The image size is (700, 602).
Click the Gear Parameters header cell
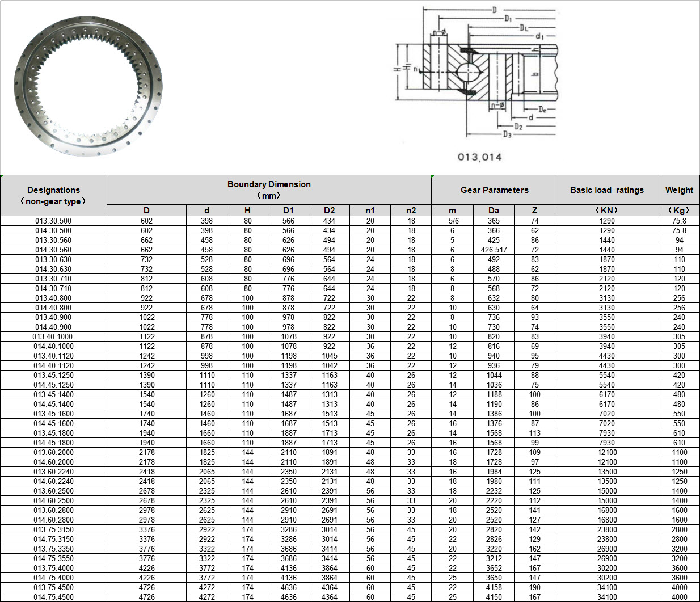(494, 190)
